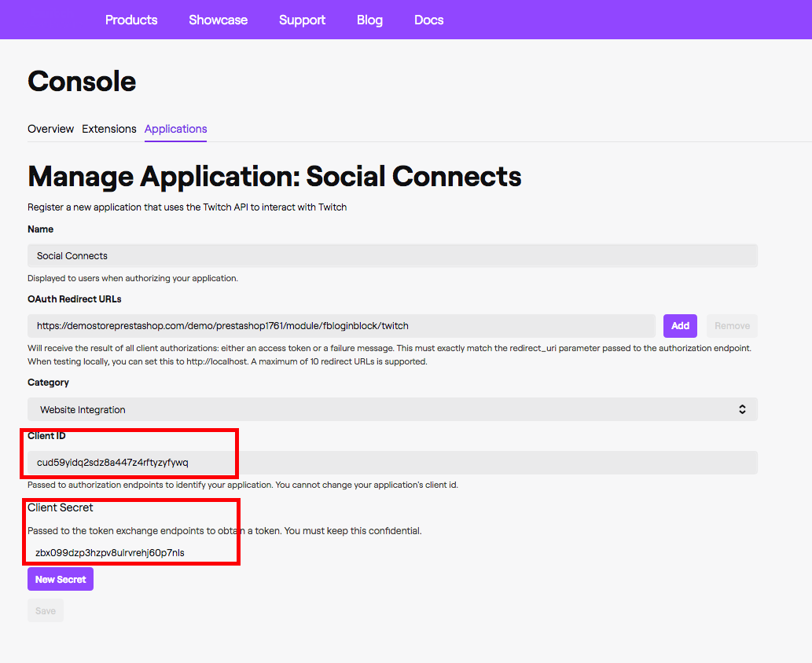Go to the Showcase page

218,20
